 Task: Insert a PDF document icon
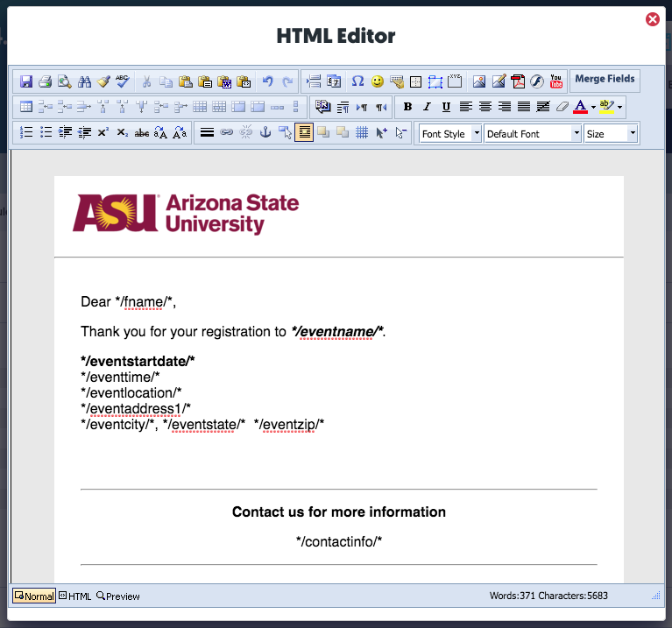click(x=518, y=81)
